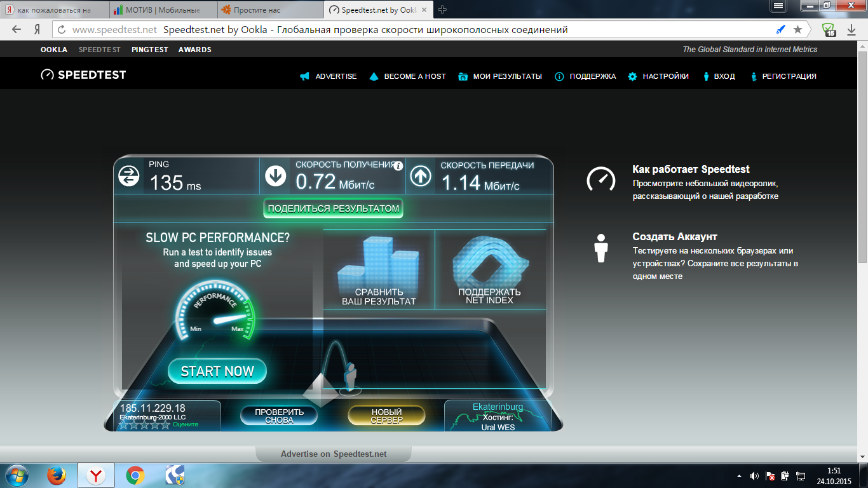Open the Windows Start menu
The height and width of the screenshot is (488, 868).
[17, 475]
